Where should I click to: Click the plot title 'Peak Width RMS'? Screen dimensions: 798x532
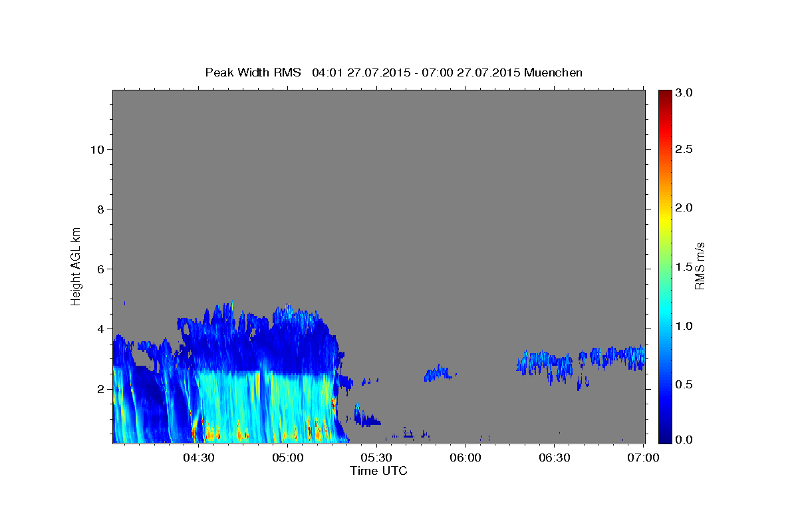point(253,72)
